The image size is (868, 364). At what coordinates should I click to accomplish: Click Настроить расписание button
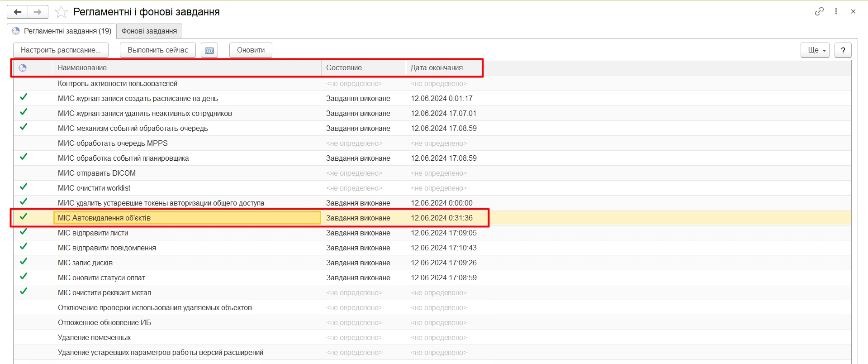click(x=61, y=50)
